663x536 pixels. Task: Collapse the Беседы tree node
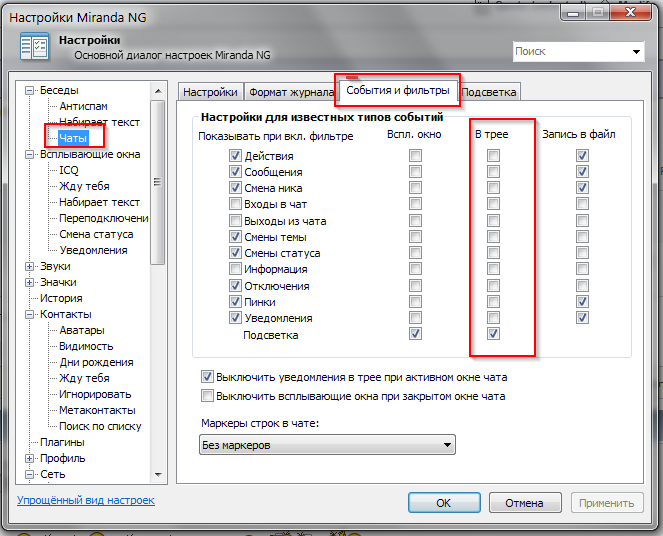(29, 90)
